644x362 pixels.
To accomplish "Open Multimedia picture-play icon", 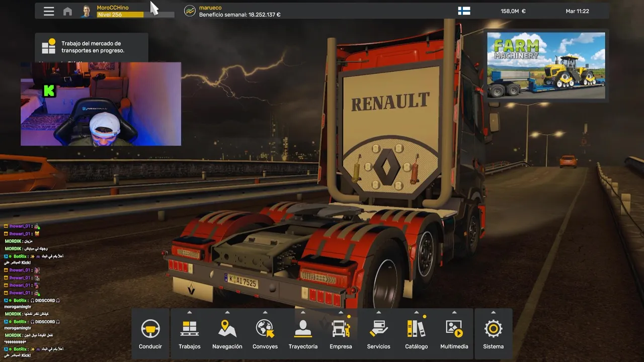I will pyautogui.click(x=454, y=329).
